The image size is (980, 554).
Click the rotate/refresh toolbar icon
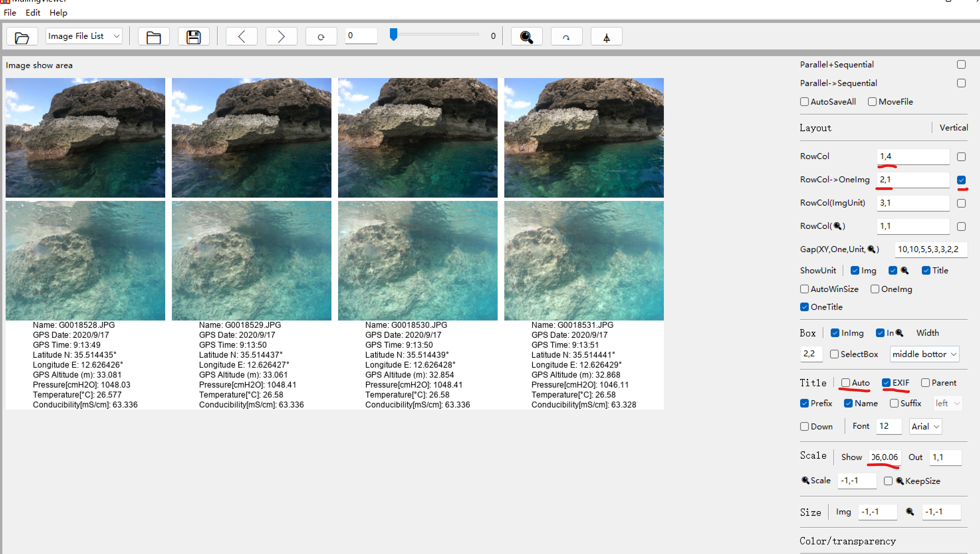[x=321, y=36]
